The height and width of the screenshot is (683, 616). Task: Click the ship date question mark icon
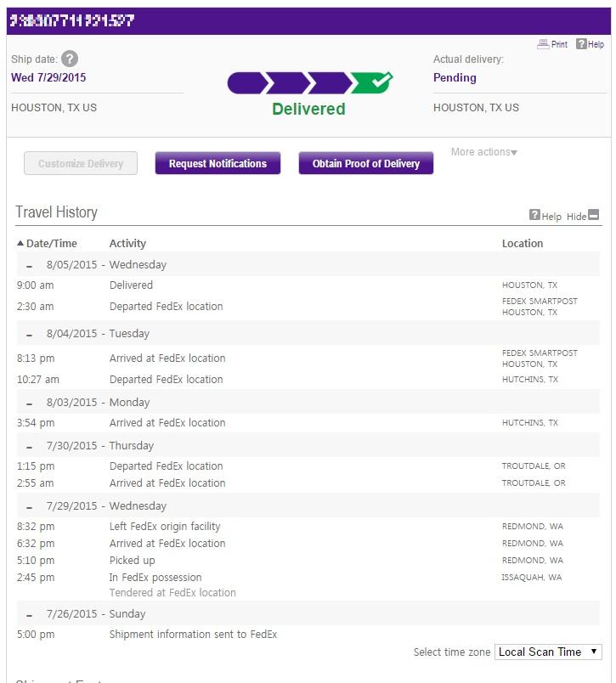[x=70, y=59]
